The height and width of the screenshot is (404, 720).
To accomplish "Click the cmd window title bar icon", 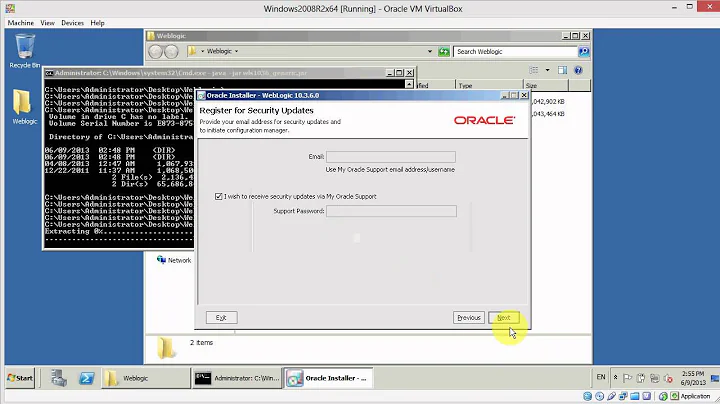I will tap(49, 73).
